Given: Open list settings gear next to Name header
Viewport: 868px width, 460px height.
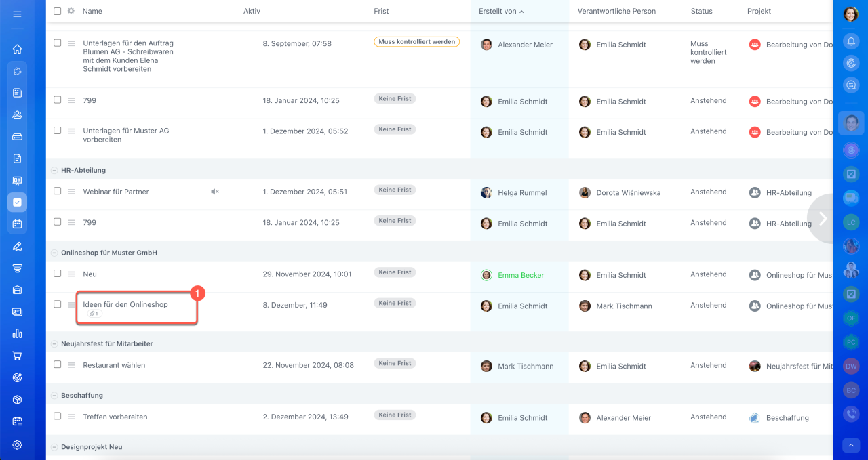Looking at the screenshot, I should point(71,11).
